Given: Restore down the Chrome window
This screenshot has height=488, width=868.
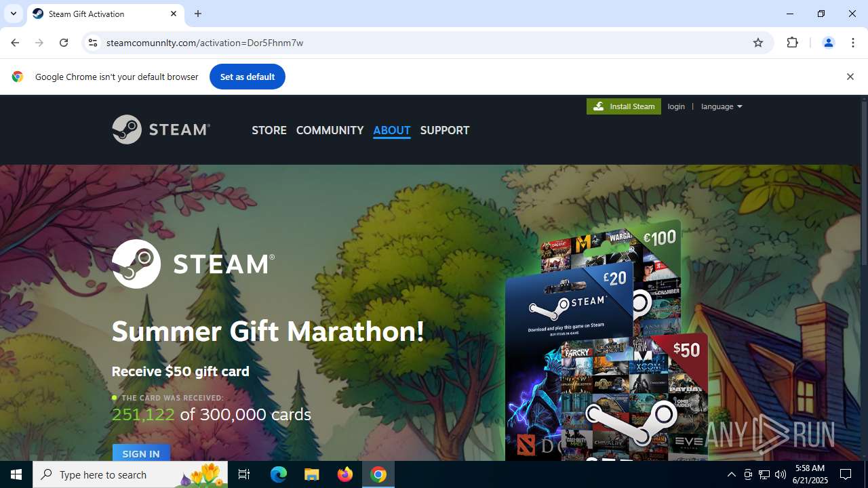Looking at the screenshot, I should click(x=821, y=14).
